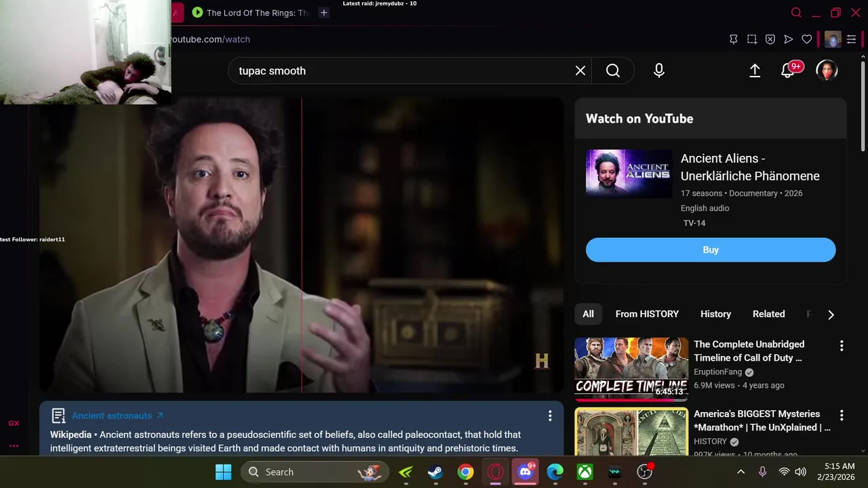Click the Opera send/flow arrow icon
The image size is (868, 488).
tap(789, 39)
